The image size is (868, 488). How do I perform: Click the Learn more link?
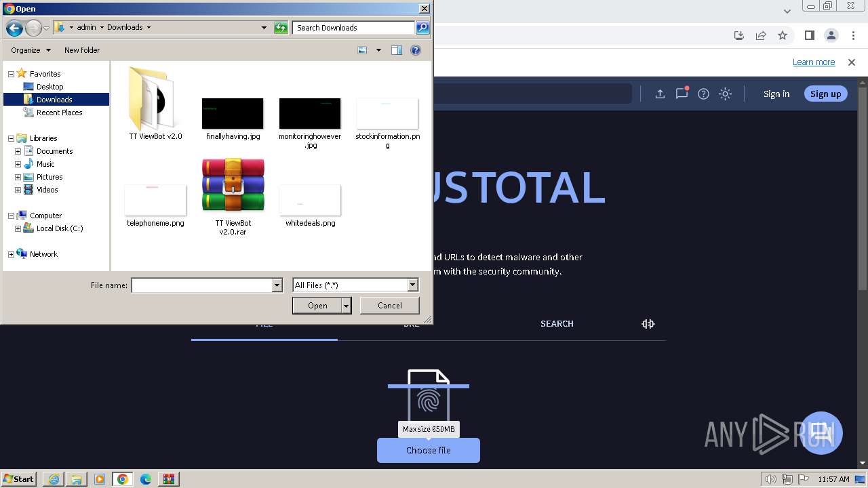click(814, 62)
